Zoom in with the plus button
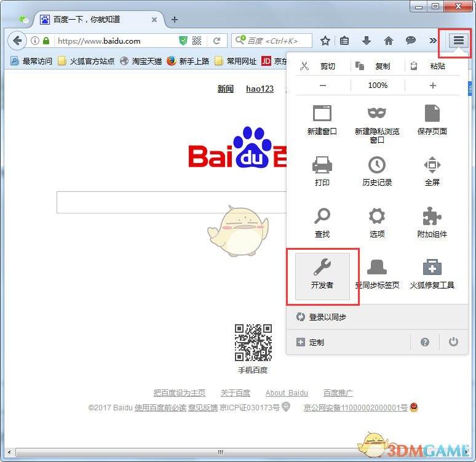This screenshot has height=462, width=476. tap(433, 86)
